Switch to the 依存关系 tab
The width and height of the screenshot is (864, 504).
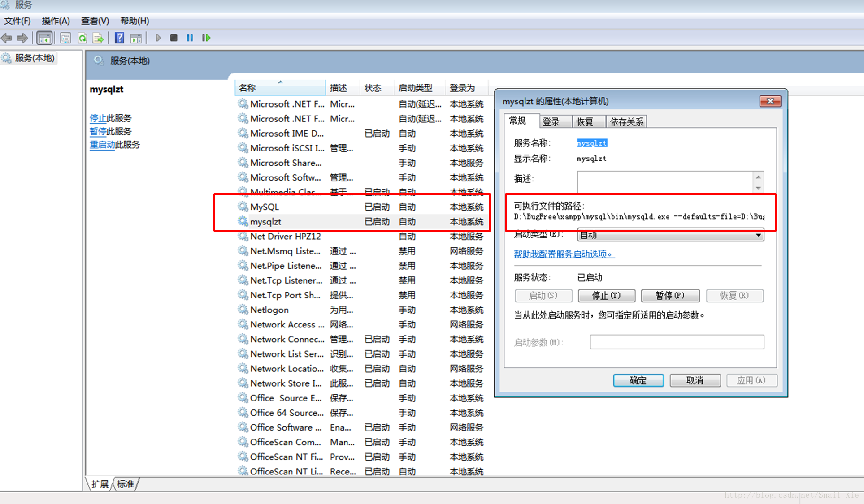click(x=626, y=122)
